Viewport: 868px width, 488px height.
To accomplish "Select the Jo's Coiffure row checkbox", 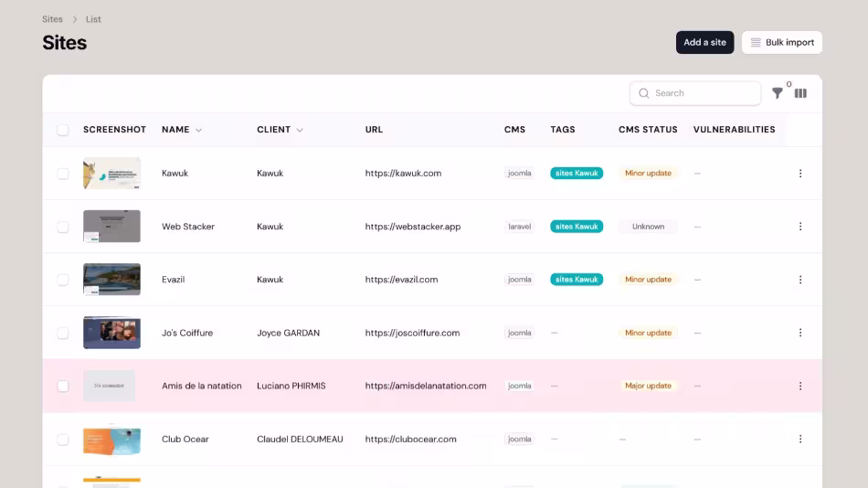I will coord(62,333).
